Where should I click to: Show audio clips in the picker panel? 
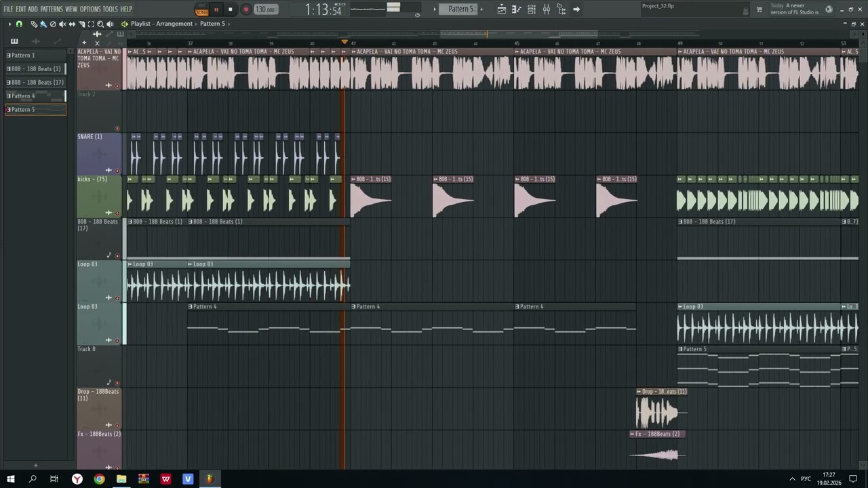coord(36,41)
